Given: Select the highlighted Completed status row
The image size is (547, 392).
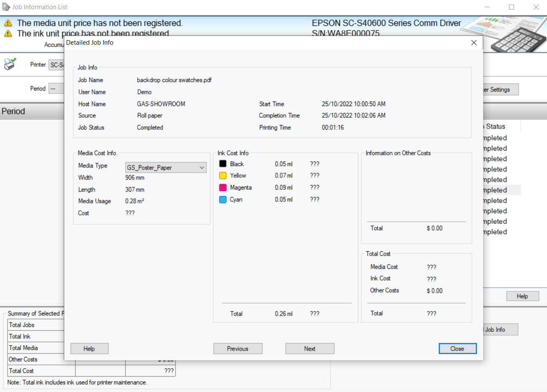Looking at the screenshot, I should click(502, 190).
